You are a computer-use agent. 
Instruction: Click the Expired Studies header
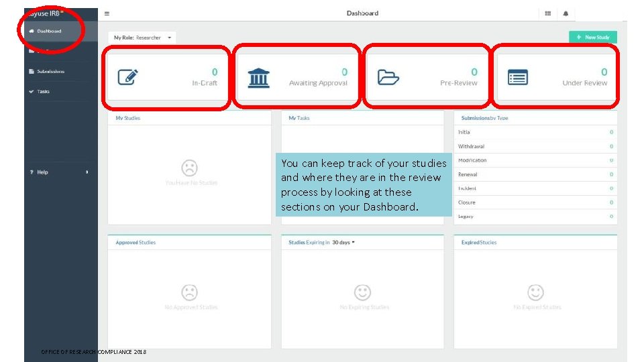(479, 243)
